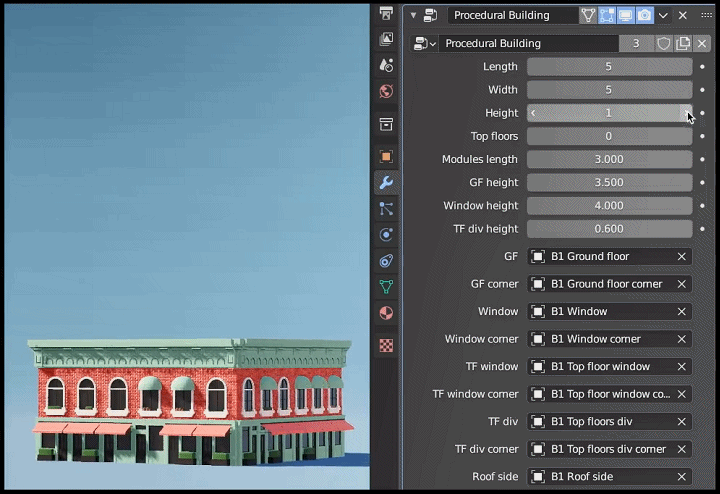Open the Object Constraints properties icon
The height and width of the screenshot is (494, 720).
tap(386, 261)
